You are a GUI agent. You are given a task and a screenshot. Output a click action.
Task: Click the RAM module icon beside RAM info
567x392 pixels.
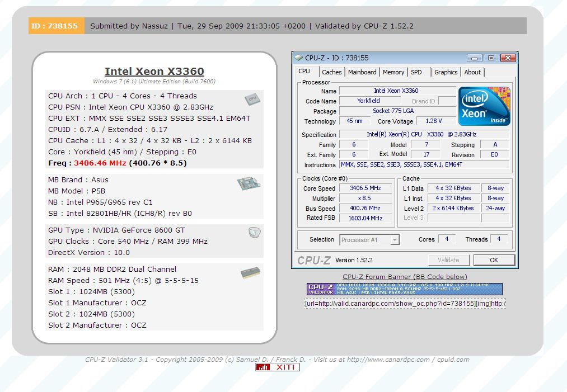point(250,272)
